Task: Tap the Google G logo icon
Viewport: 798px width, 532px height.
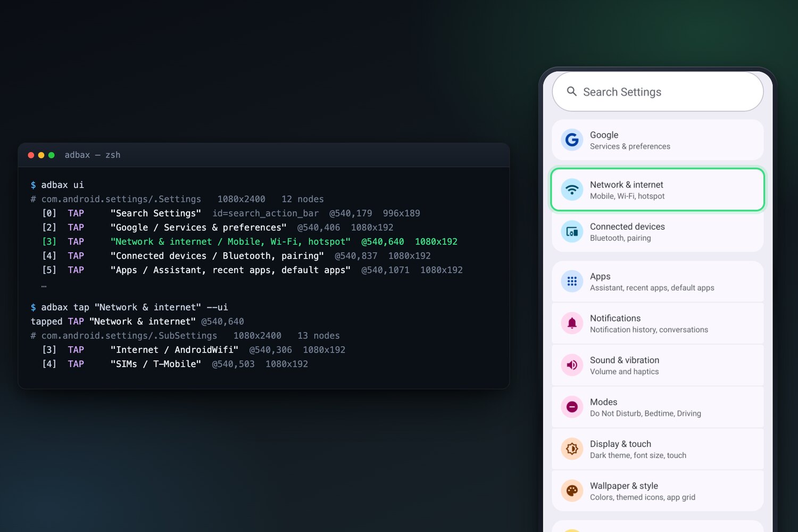Action: (572, 140)
